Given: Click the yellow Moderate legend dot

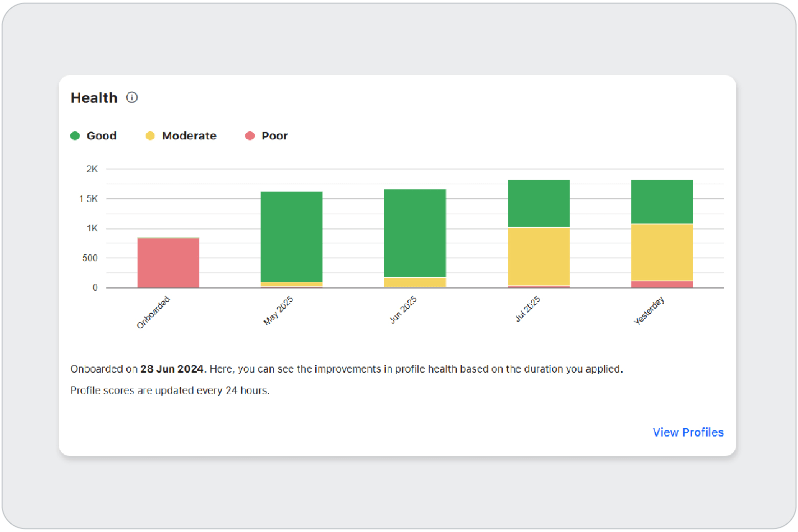Looking at the screenshot, I should pyautogui.click(x=150, y=136).
